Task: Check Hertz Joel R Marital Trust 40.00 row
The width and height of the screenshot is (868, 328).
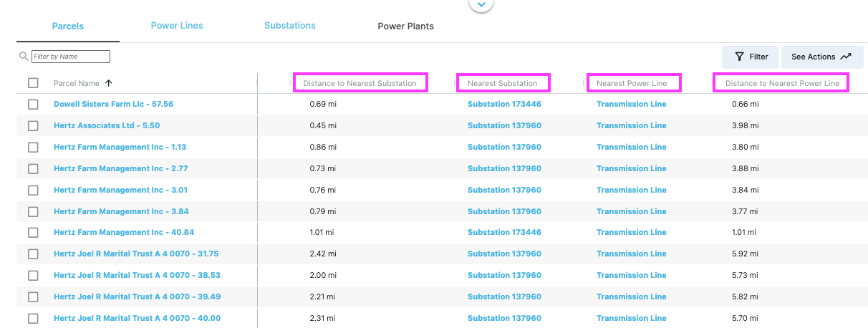Action: [x=33, y=319]
